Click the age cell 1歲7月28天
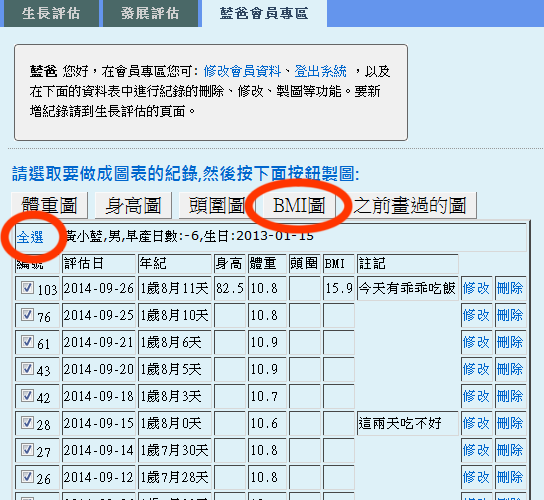544x500 pixels. click(x=174, y=477)
